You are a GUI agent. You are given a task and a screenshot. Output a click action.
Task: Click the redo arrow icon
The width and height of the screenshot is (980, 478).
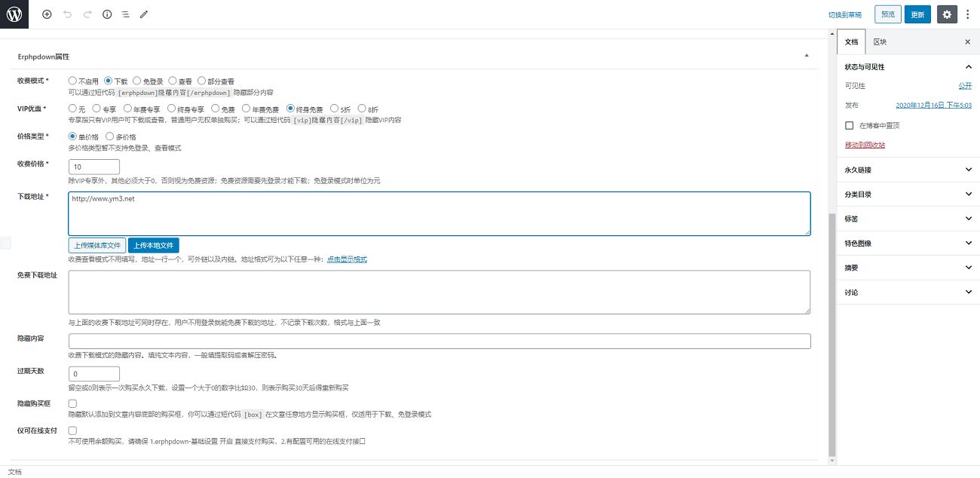pos(87,14)
